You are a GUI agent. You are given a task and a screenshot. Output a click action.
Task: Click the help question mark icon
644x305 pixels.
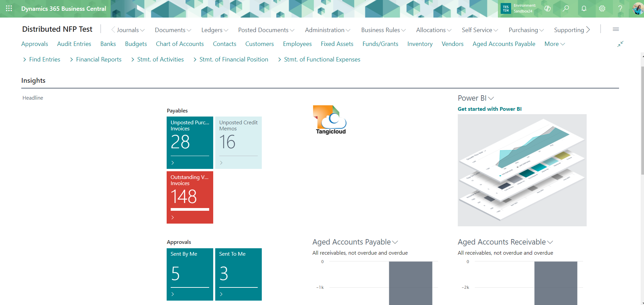[x=620, y=8]
